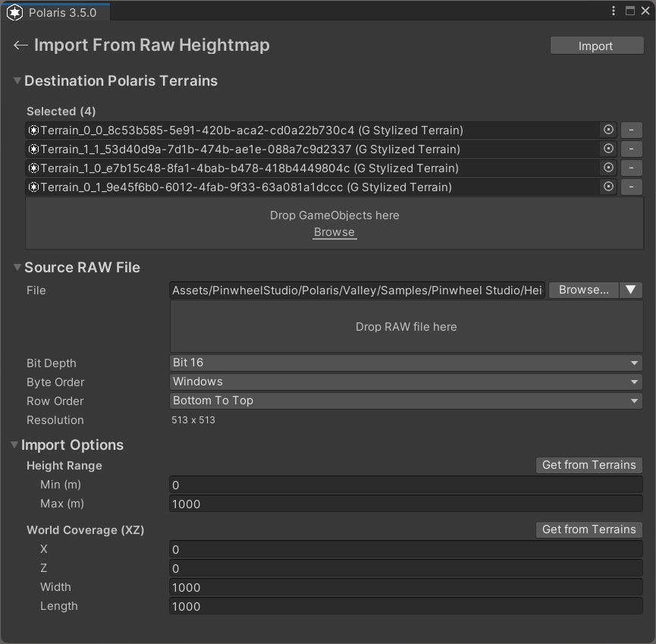Click Get from Terrains for Height Range

tap(589, 465)
